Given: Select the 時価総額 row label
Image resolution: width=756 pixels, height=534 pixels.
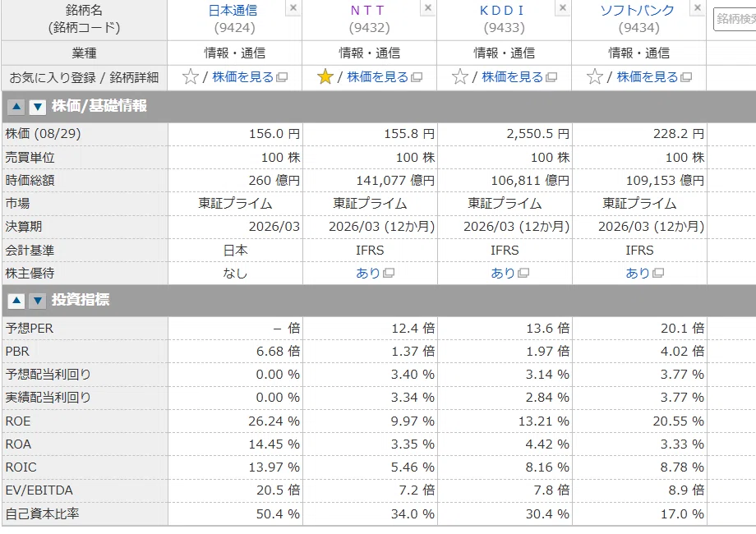Looking at the screenshot, I should (30, 180).
